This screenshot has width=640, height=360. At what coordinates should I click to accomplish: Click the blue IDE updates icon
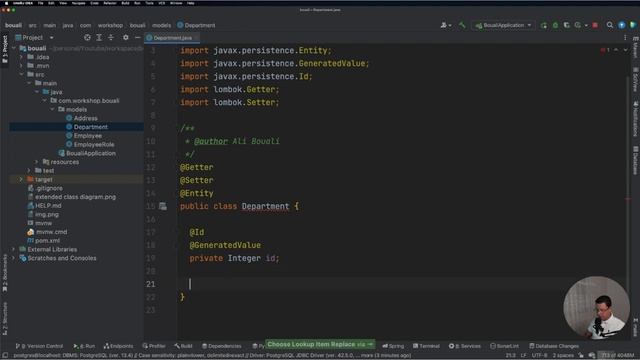click(622, 25)
